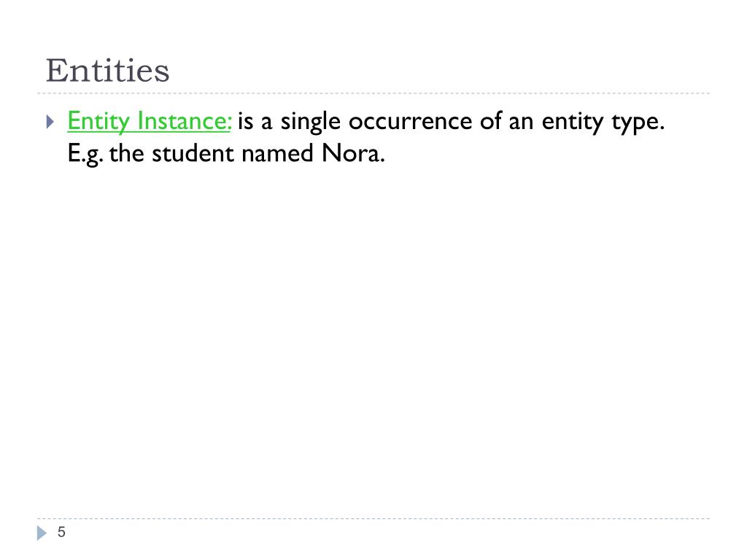Screen dimensions: 747x560
Task: Click the word student in second line
Action: 193,153
